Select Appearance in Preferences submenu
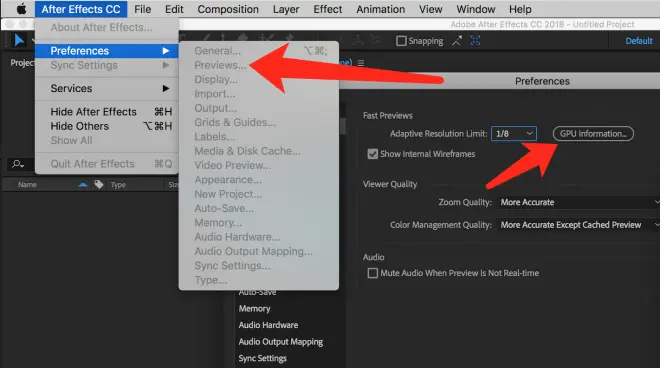The height and width of the screenshot is (368, 660). (258, 180)
